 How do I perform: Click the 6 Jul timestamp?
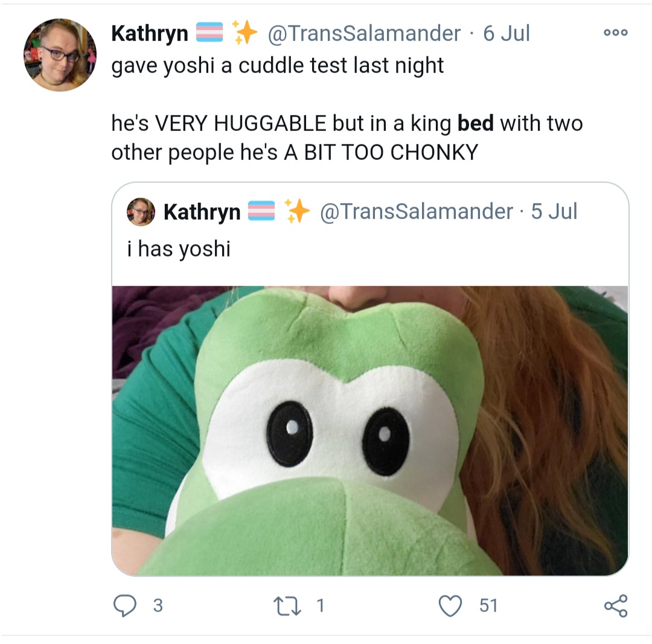click(x=507, y=33)
